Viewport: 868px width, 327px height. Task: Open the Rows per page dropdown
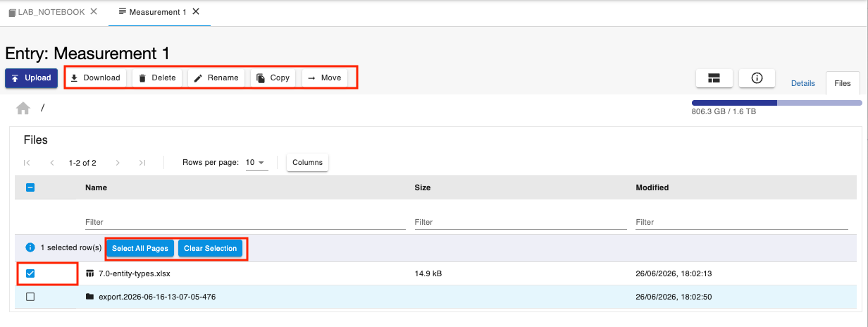tap(256, 163)
